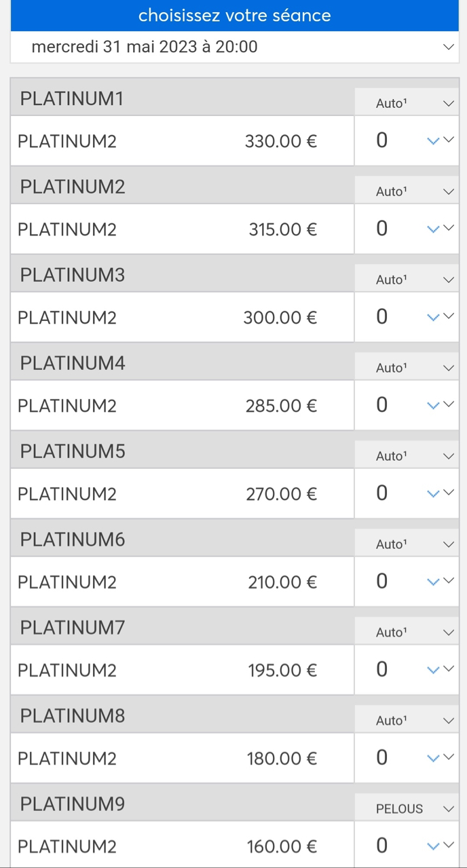
Task: Open the session date dropdown
Action: click(x=234, y=47)
